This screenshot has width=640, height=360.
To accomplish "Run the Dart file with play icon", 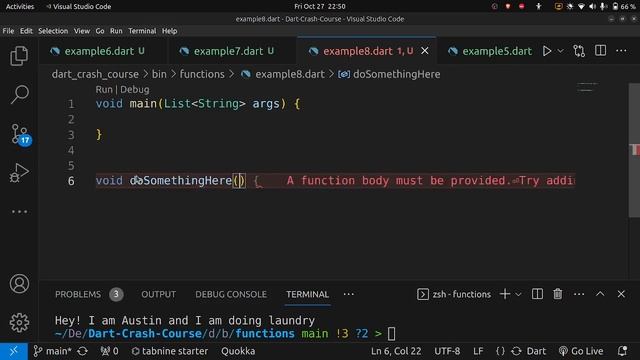I will click(547, 51).
